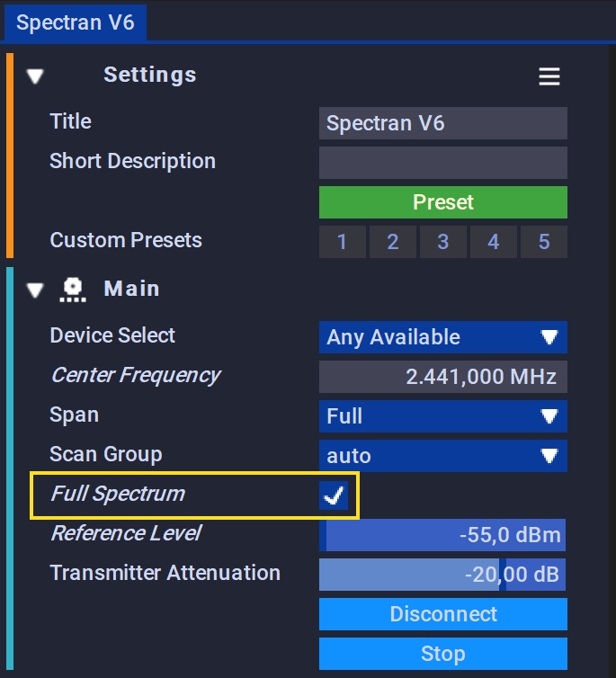Collapse the Main section triangle

[x=35, y=290]
